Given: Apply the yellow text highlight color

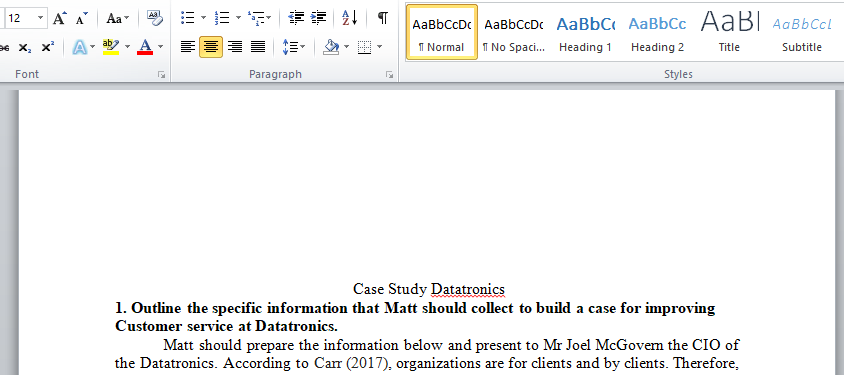Looking at the screenshot, I should coord(111,47).
